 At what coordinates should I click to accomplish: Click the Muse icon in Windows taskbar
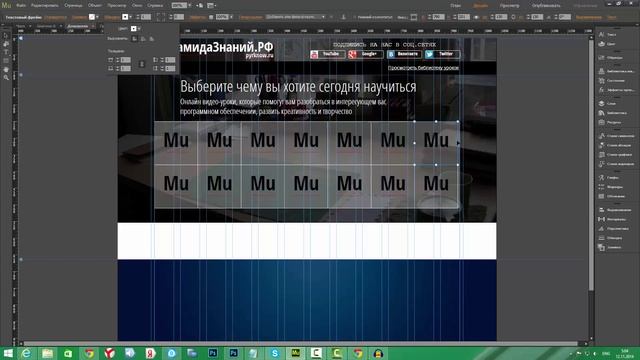(296, 353)
